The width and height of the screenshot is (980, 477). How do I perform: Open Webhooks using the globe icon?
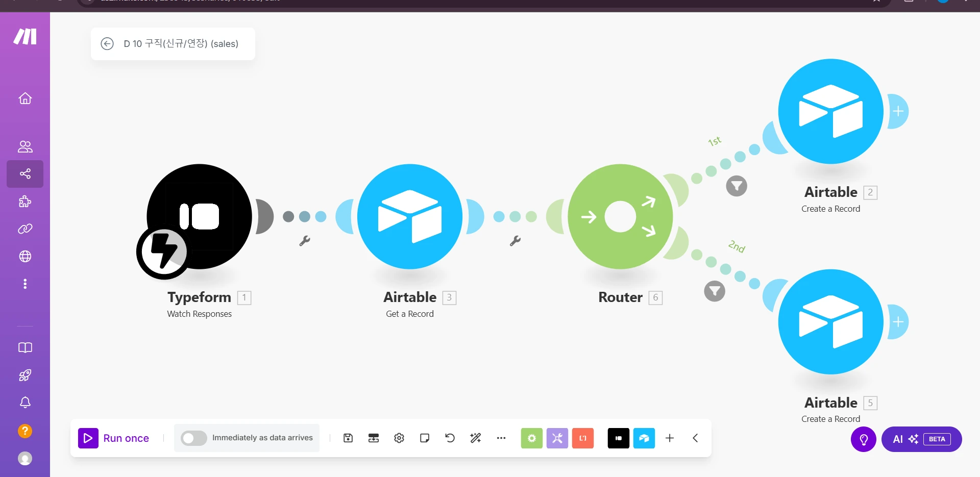tap(24, 257)
